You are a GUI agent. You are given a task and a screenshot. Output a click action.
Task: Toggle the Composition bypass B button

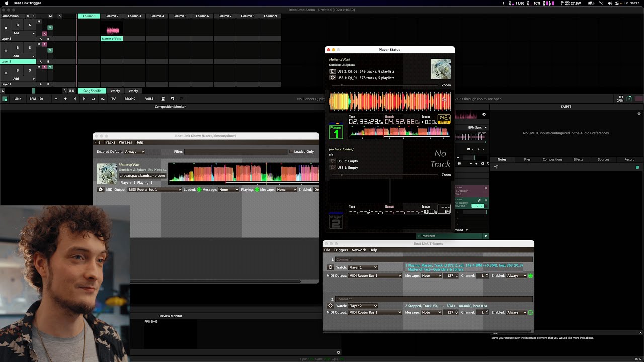point(34,16)
